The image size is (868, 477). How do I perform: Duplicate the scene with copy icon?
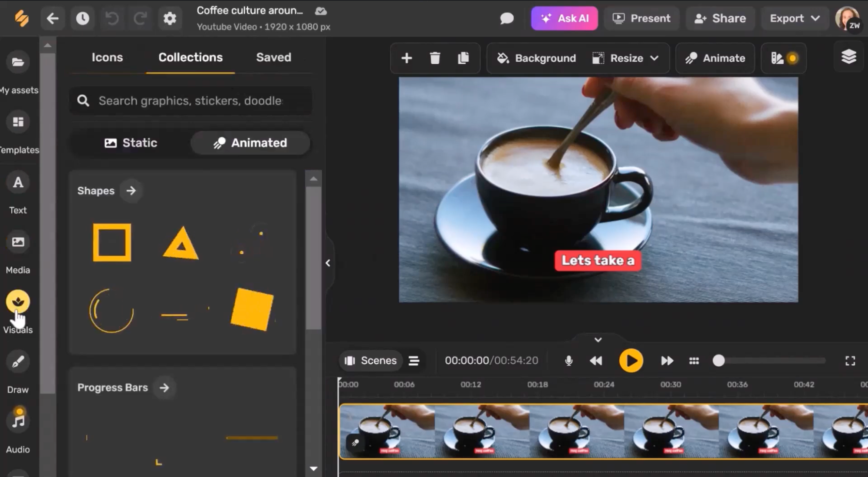point(463,58)
